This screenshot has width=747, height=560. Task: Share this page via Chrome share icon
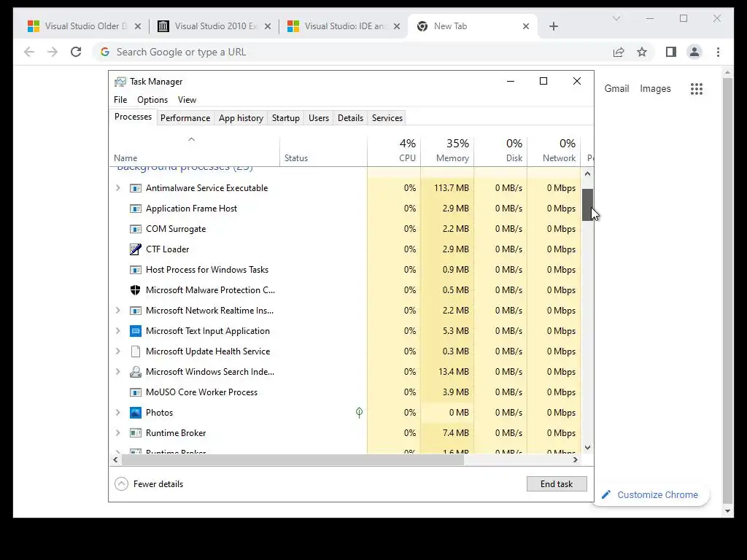619,52
